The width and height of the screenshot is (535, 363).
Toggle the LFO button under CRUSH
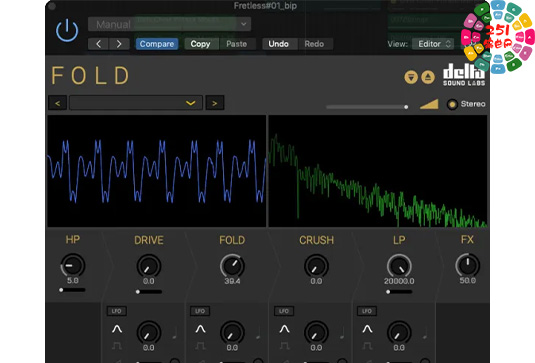(x=284, y=311)
